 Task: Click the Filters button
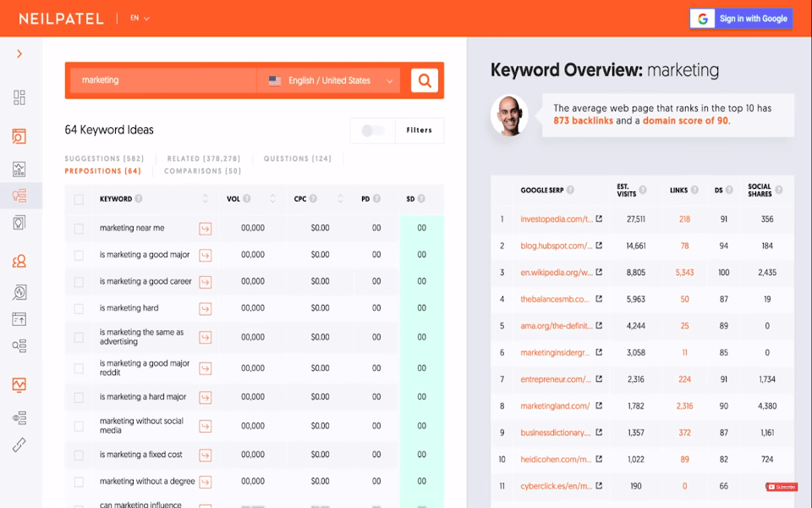point(419,130)
